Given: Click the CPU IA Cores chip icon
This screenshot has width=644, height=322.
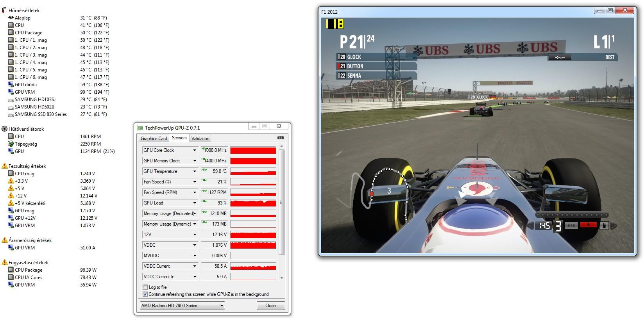Looking at the screenshot, I should (x=11, y=277).
